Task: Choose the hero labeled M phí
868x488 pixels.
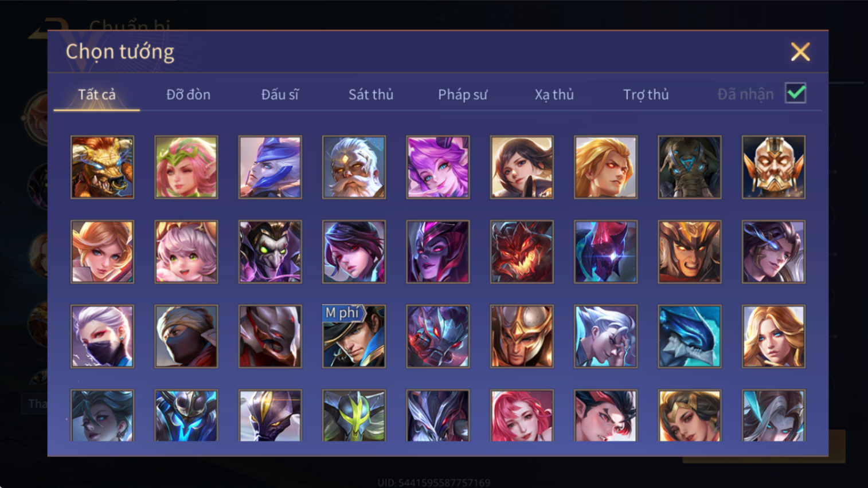Action: 354,336
